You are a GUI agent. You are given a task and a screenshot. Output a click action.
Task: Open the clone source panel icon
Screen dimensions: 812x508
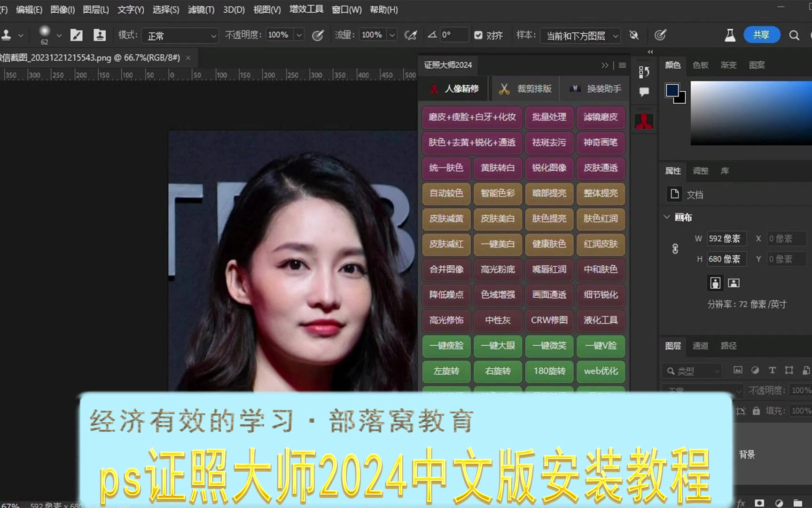tap(100, 35)
